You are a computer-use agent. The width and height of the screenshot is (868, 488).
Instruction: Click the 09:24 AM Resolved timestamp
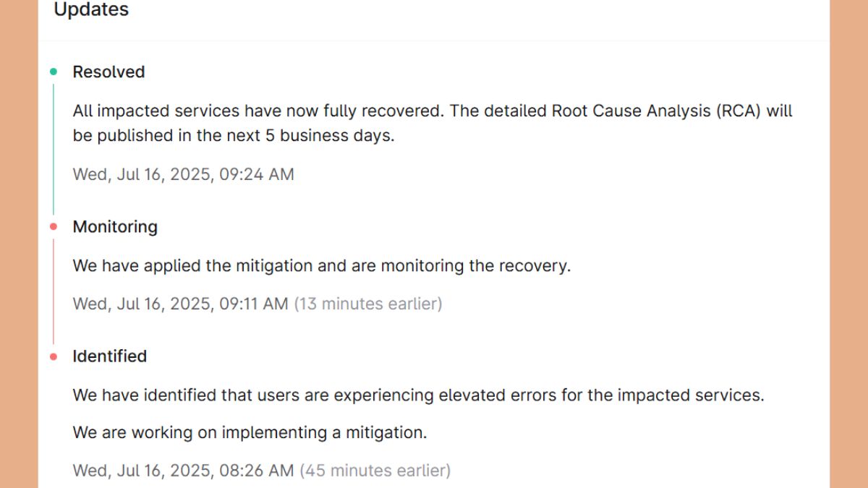click(x=183, y=174)
